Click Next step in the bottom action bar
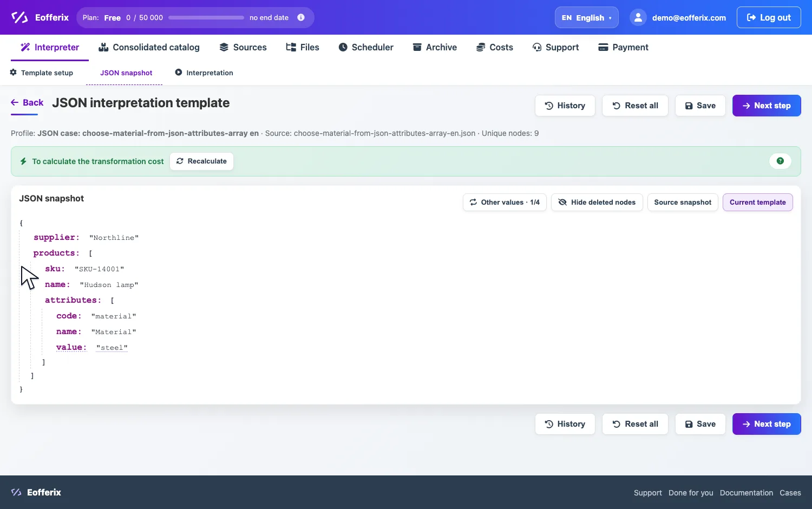Screen dimensions: 812x509 767,424
